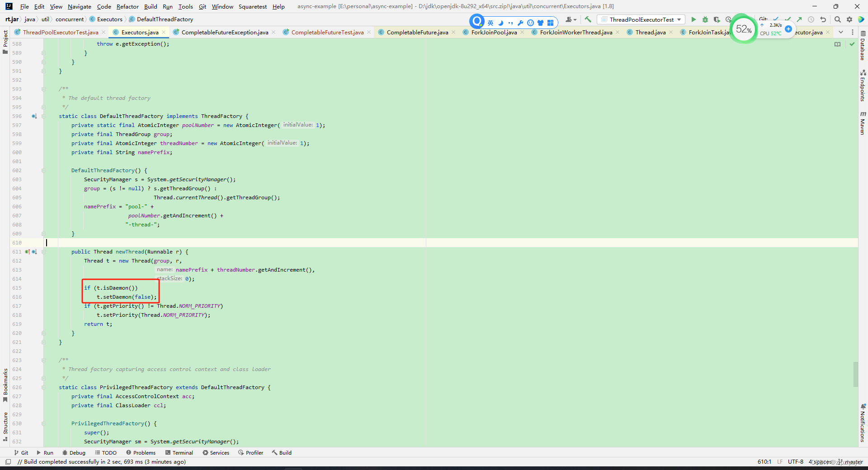The width and height of the screenshot is (868, 470).
Task: Run ThreadPoolExecutorTest with the green Run icon
Action: click(x=694, y=19)
